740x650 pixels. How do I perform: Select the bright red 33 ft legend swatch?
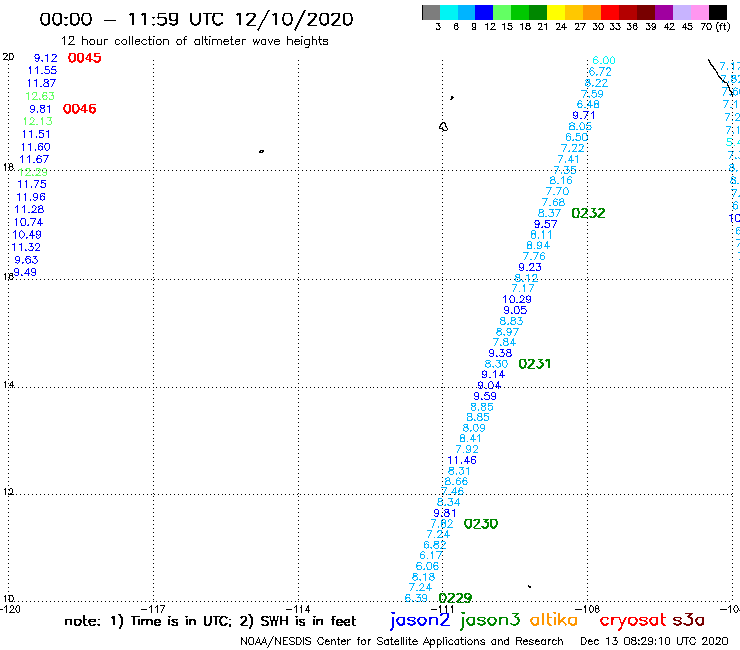click(610, 12)
